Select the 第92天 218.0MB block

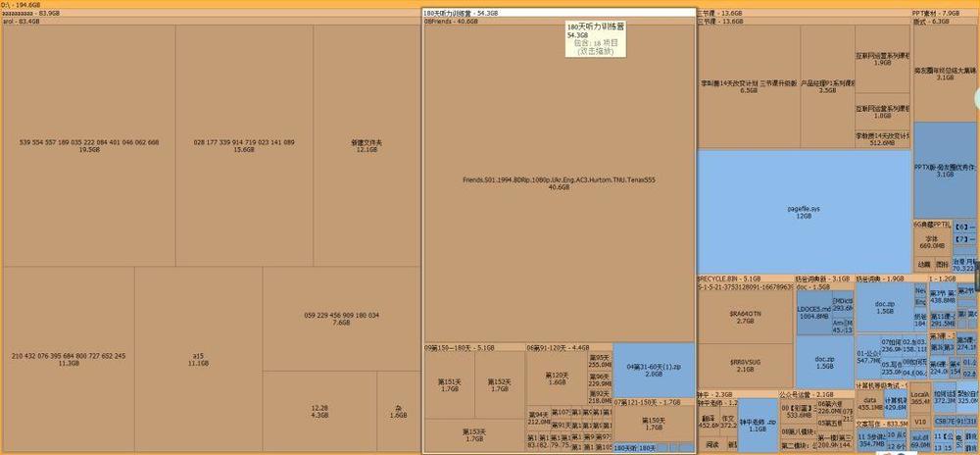[600, 397]
